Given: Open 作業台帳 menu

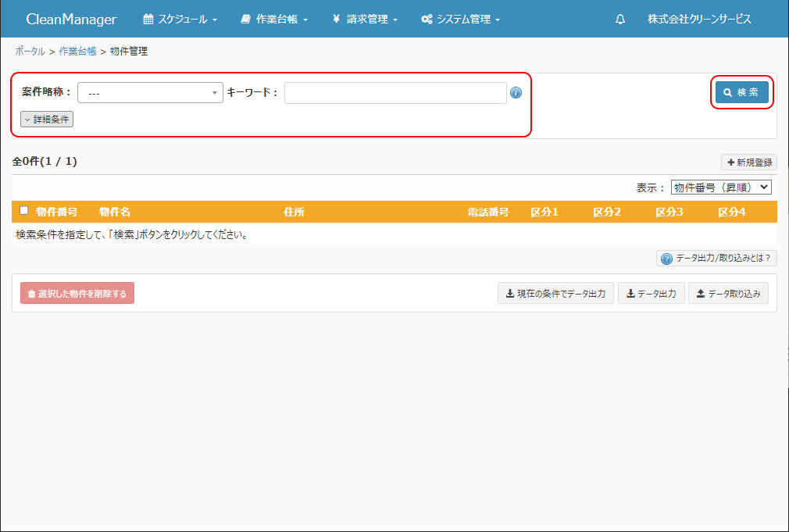Looking at the screenshot, I should pyautogui.click(x=274, y=20).
